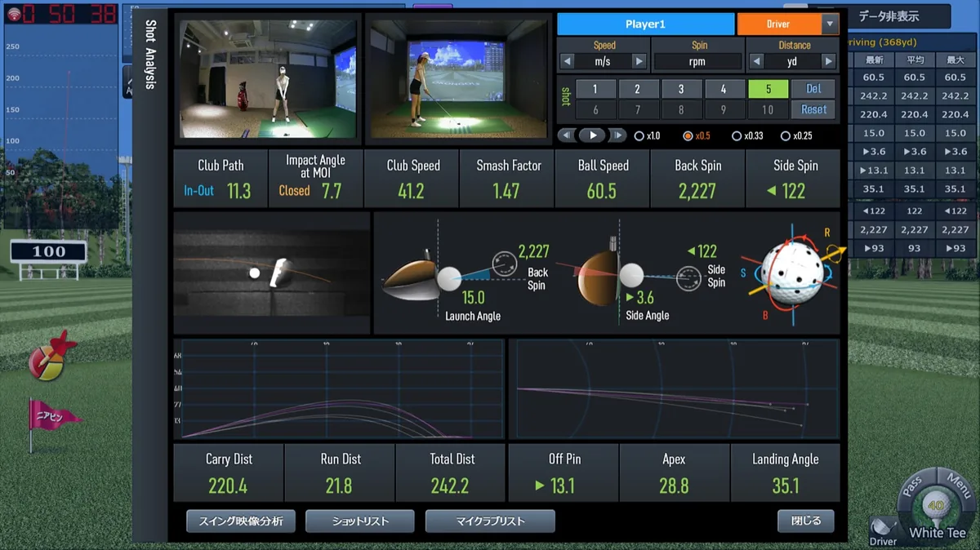The width and height of the screenshot is (980, 550).
Task: Select shot number 4
Action: (724, 89)
